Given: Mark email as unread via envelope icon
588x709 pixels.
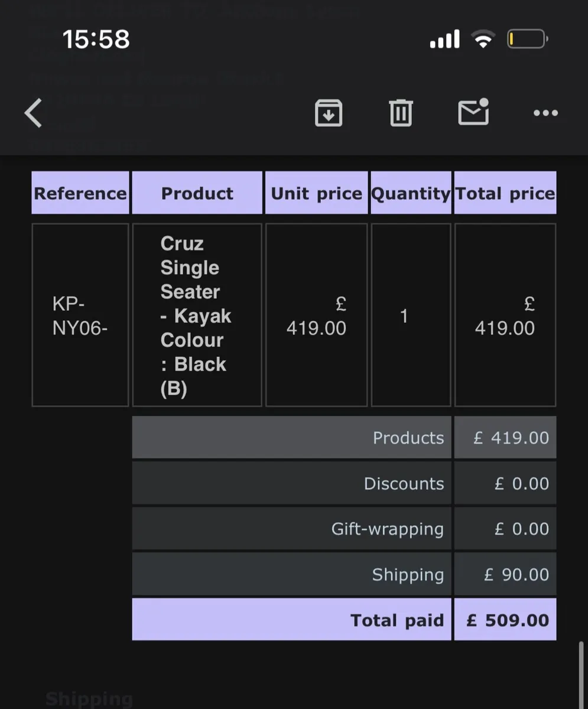Looking at the screenshot, I should 474,111.
